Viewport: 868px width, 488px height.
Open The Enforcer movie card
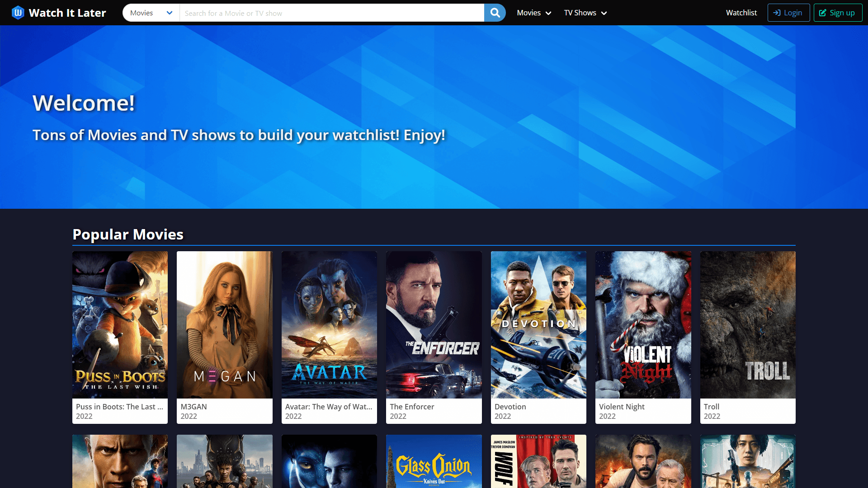[434, 324]
